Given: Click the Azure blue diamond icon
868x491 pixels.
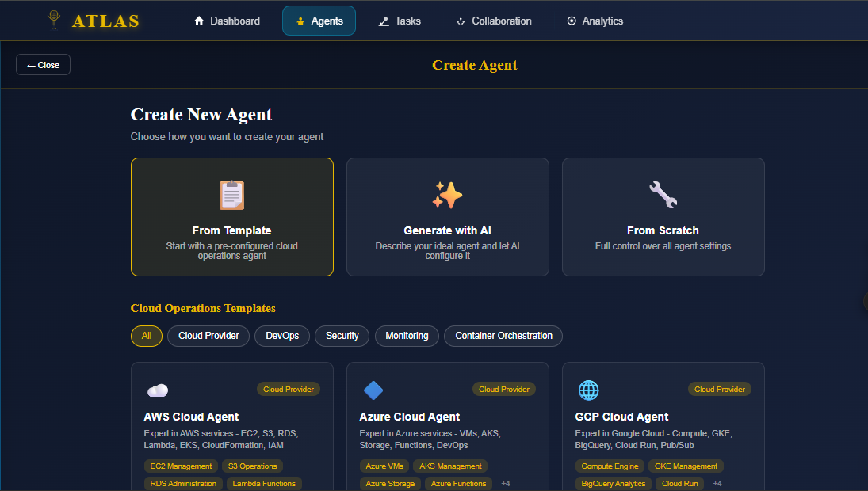Looking at the screenshot, I should coord(373,390).
